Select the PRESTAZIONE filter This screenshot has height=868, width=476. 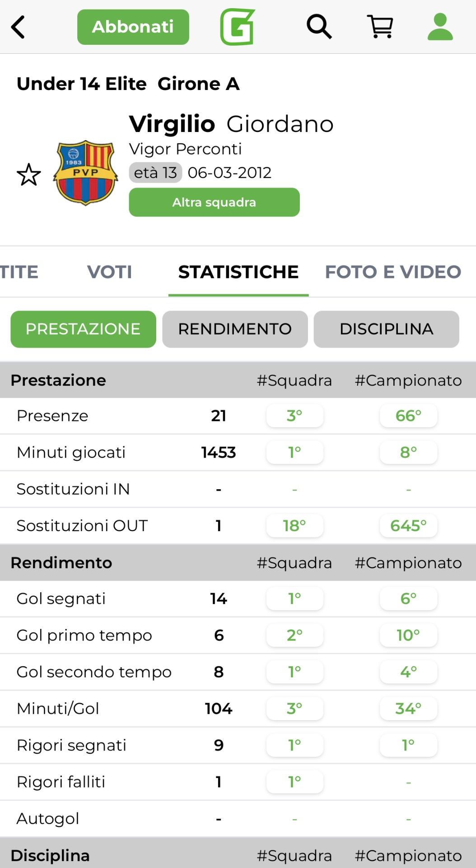point(83,329)
